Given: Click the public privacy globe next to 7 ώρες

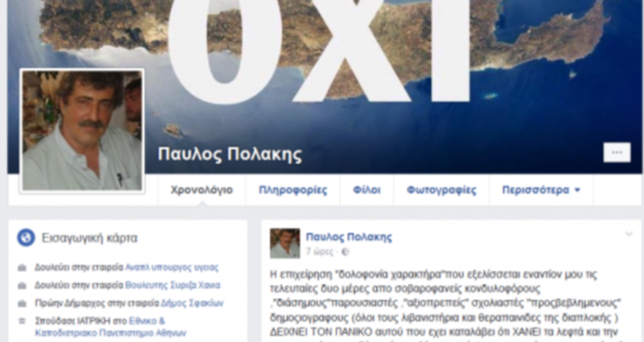Looking at the screenshot, I should pos(346,251).
